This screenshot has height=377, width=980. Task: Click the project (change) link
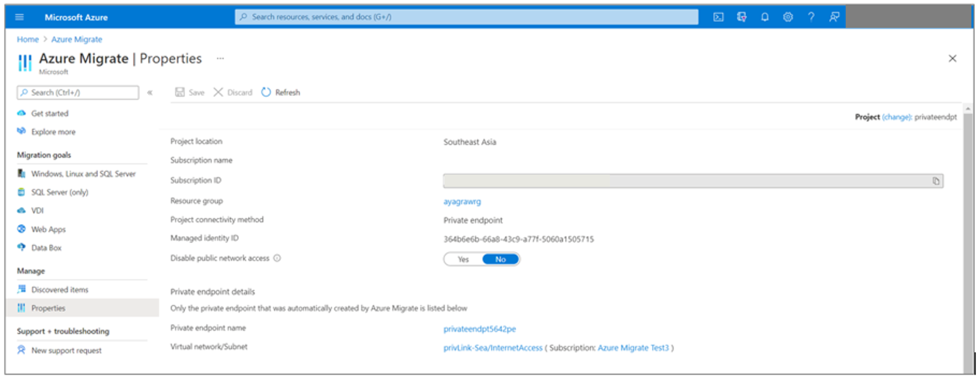coord(897,117)
